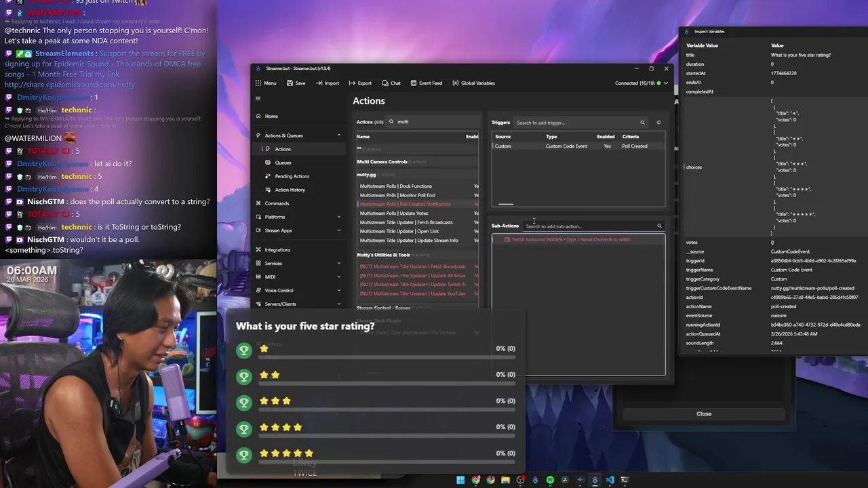The height and width of the screenshot is (488, 868).
Task: Click the Source column header in Triggers
Action: coord(502,137)
